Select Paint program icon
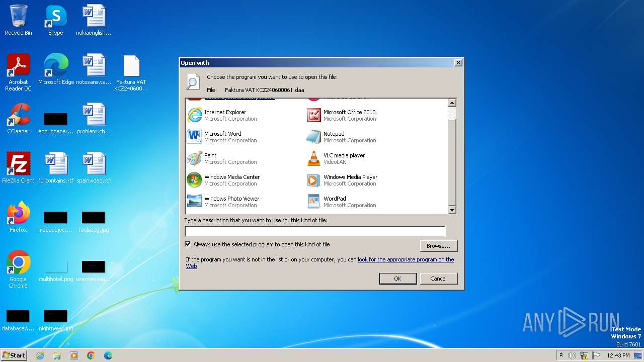The image size is (644, 362). 194,158
